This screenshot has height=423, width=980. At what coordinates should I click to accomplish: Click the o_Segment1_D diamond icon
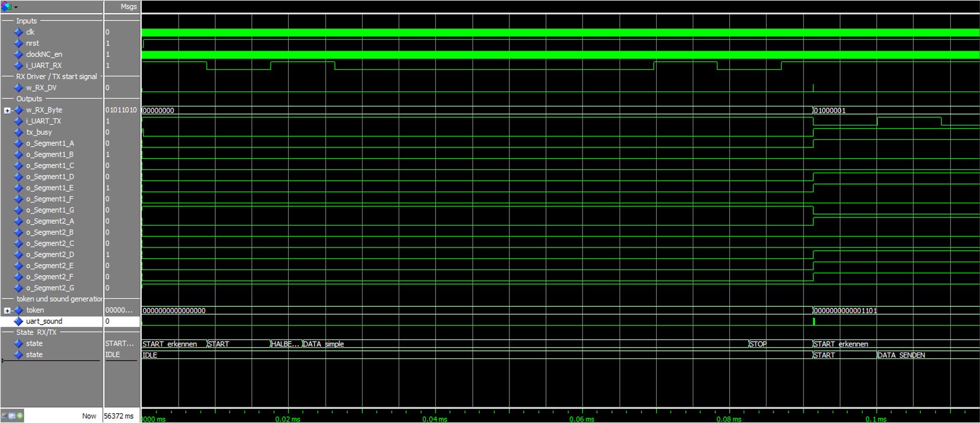[x=19, y=177]
